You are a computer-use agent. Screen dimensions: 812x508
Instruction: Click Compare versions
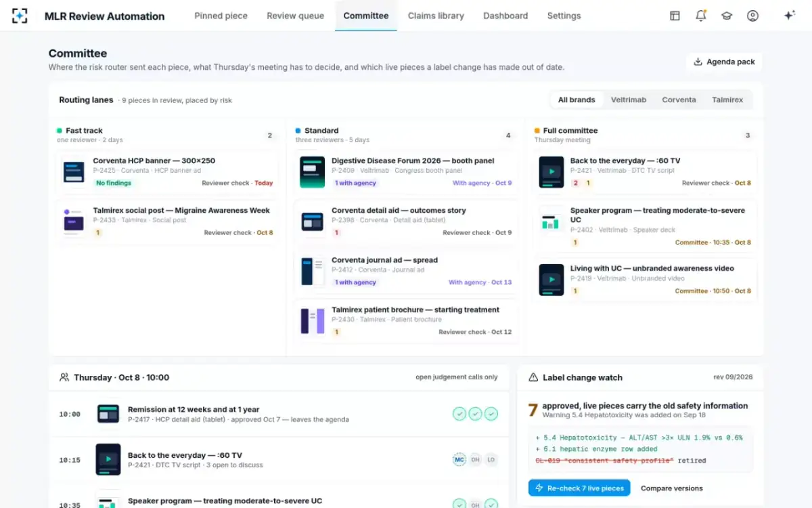coord(672,488)
